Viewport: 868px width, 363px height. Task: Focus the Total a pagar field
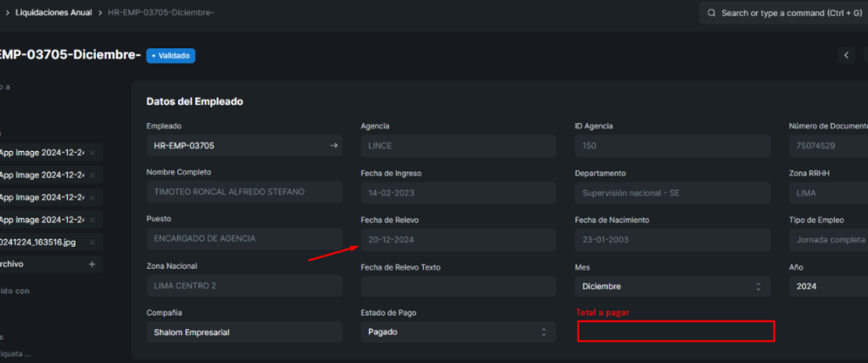pos(676,332)
